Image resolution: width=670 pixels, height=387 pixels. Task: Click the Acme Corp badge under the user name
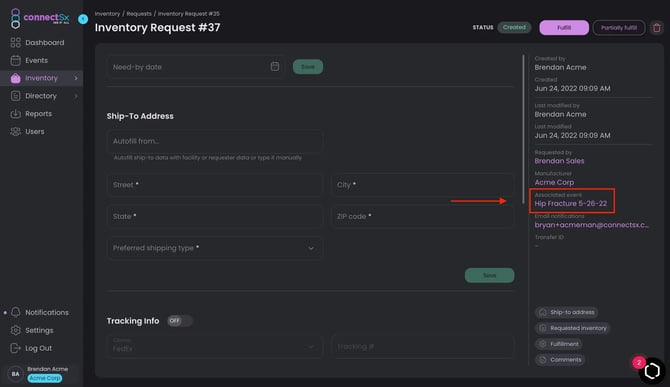tap(44, 378)
